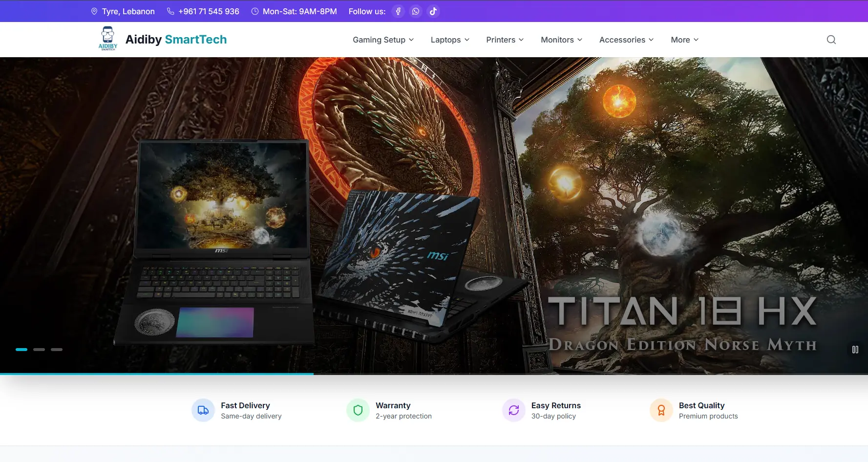The image size is (868, 462).
Task: Expand the More menu
Action: [x=685, y=40]
